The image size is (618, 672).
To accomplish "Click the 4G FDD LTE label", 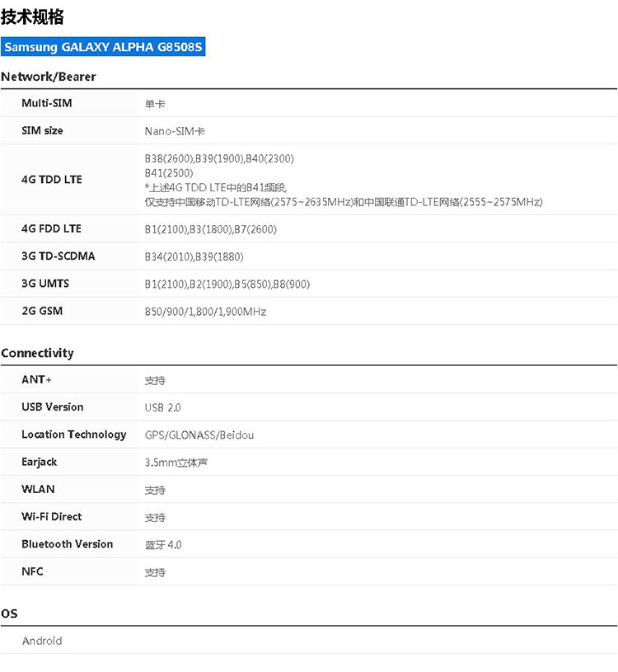I will [51, 228].
